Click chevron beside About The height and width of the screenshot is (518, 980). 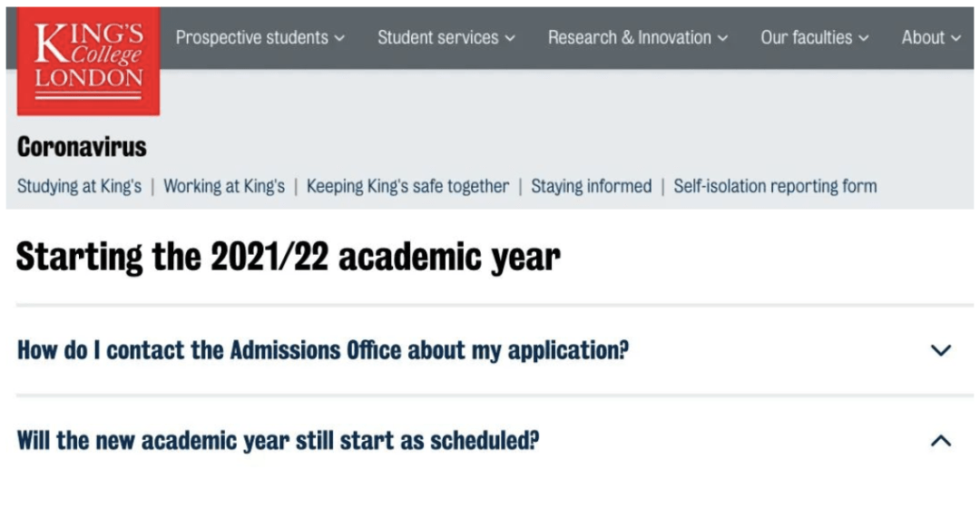coord(955,38)
